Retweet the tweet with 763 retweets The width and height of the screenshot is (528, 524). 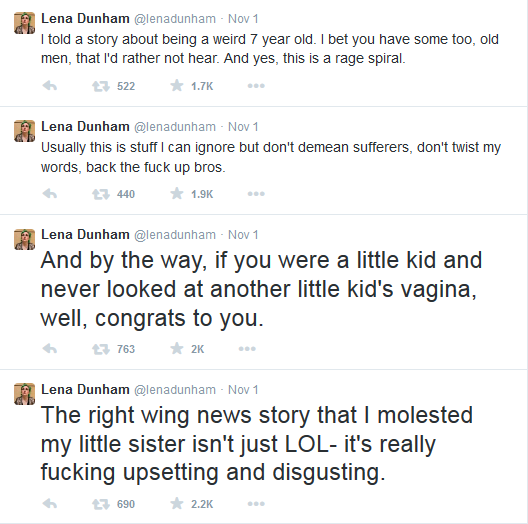tap(101, 349)
